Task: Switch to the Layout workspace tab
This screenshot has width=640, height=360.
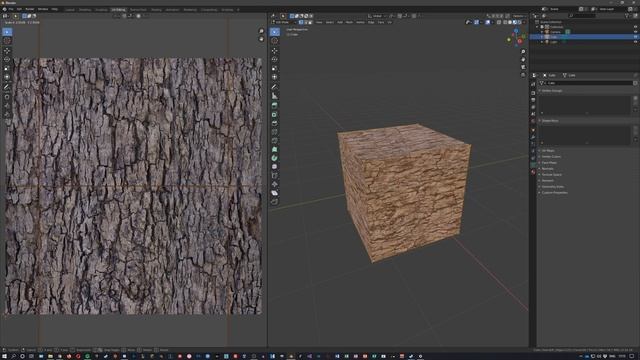Action: (70, 9)
